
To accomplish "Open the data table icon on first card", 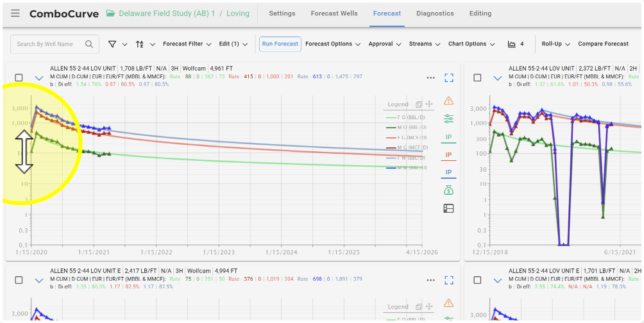I will 448,208.
